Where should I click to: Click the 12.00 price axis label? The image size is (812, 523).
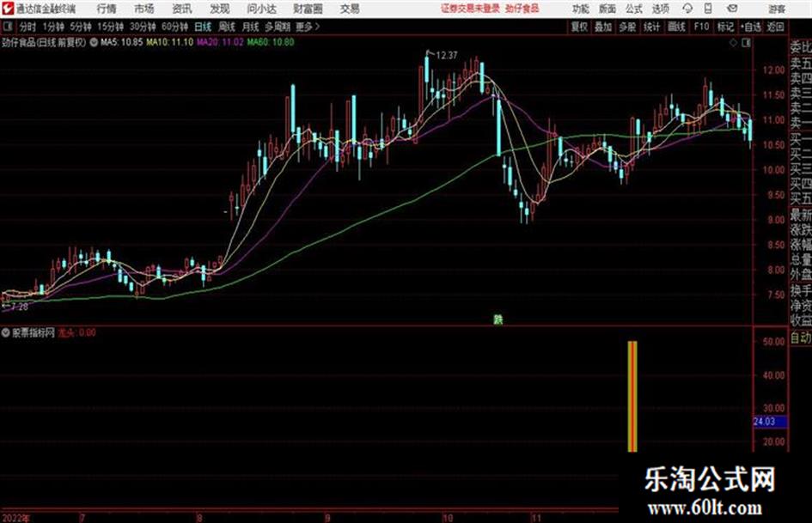[773, 70]
